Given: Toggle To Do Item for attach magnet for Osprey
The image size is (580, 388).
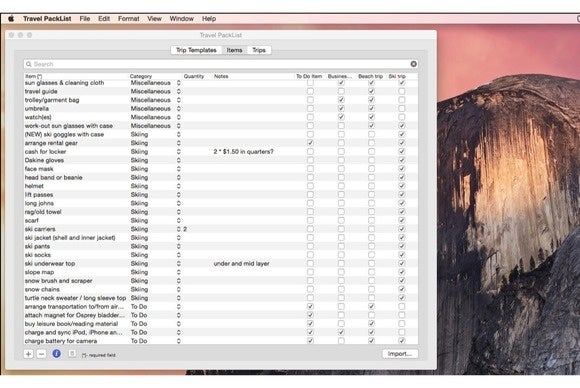Looking at the screenshot, I should tap(310, 315).
